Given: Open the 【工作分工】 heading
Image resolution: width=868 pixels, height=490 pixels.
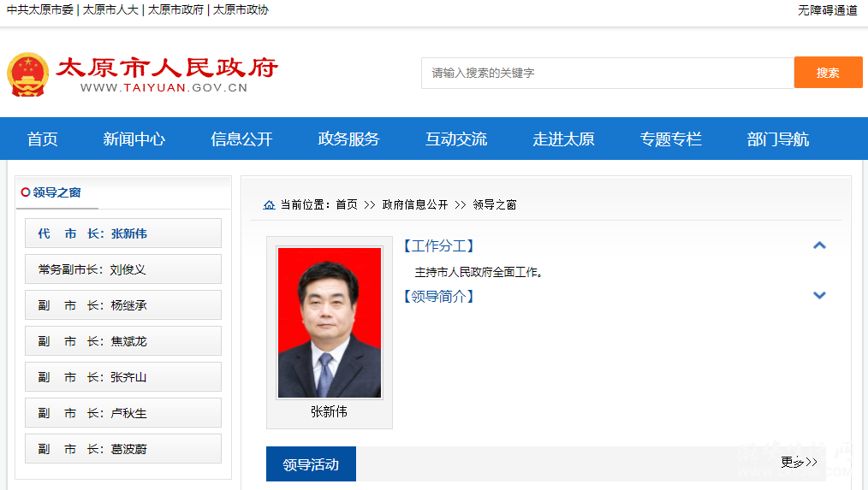Looking at the screenshot, I should pyautogui.click(x=437, y=246).
